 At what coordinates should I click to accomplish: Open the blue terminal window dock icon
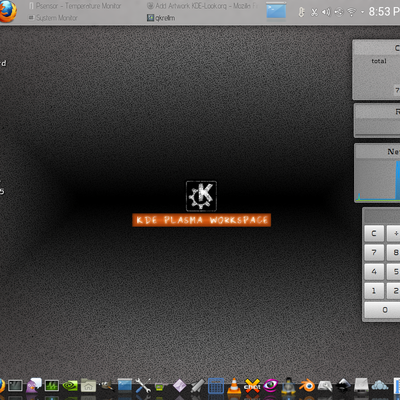pyautogui.click(x=125, y=385)
